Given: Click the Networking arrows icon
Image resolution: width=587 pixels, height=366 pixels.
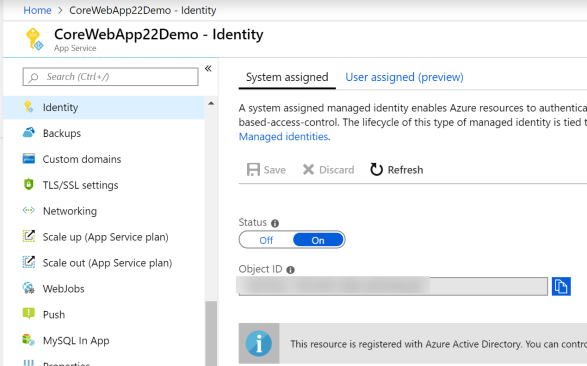Looking at the screenshot, I should tap(28, 210).
